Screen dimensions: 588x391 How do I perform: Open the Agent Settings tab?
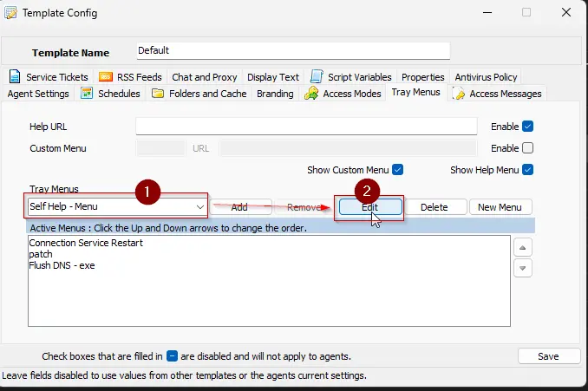point(38,94)
